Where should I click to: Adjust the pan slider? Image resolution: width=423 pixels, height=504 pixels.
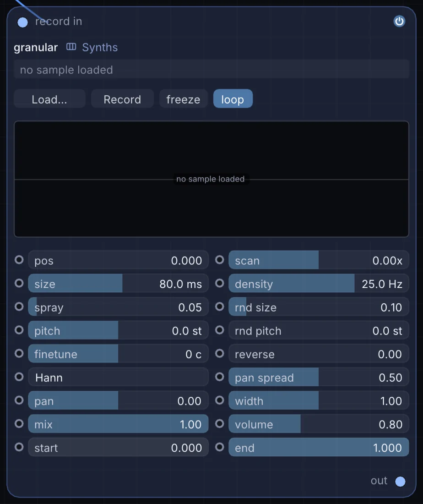[x=118, y=400]
